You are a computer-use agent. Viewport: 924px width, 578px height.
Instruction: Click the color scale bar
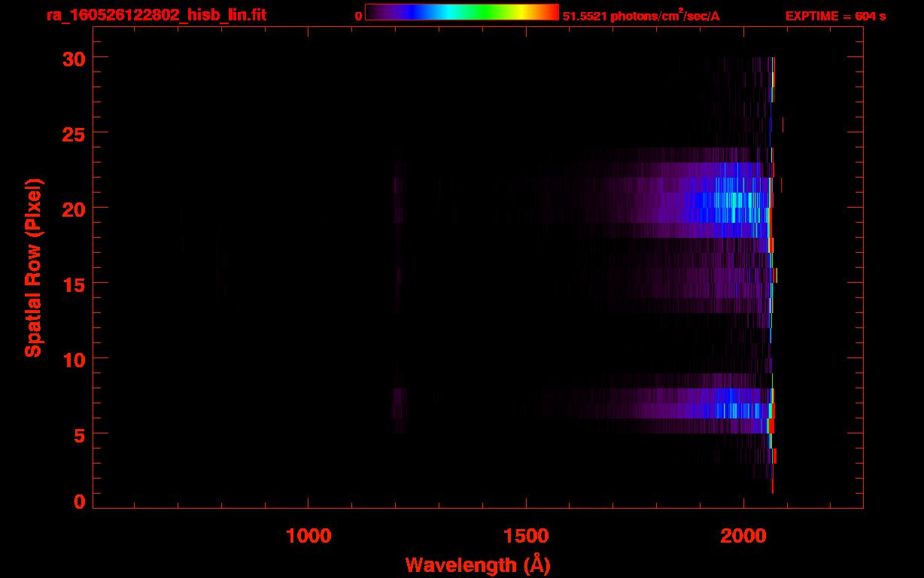pos(462,12)
